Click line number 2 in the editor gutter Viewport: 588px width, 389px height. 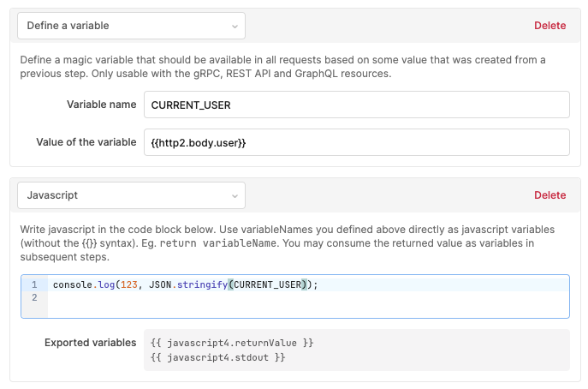34,298
